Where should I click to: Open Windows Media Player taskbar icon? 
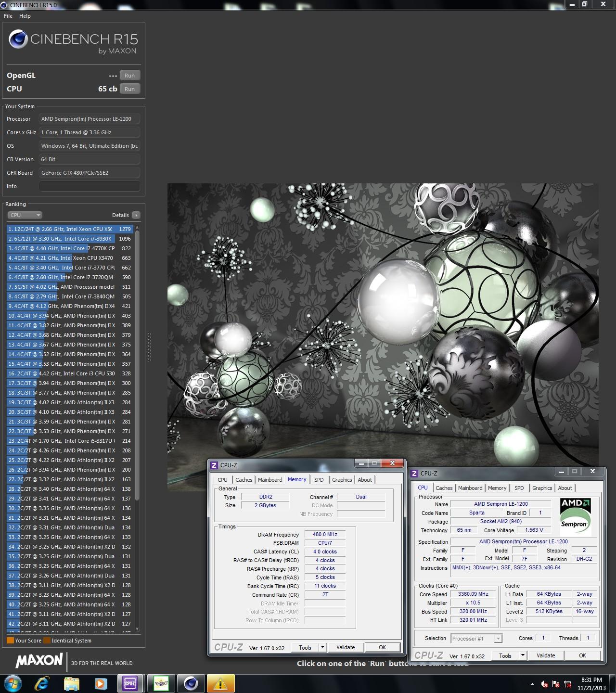101,683
